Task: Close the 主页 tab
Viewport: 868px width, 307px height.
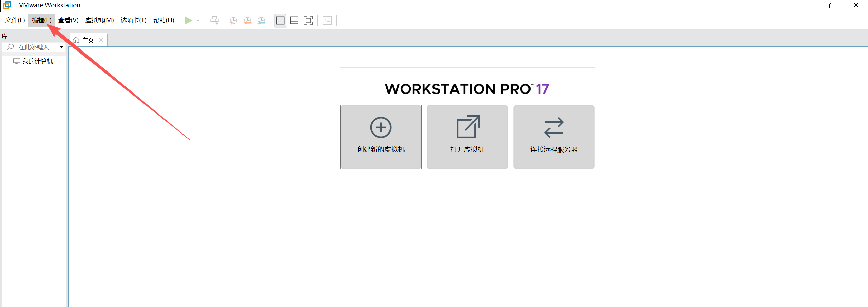Action: [x=101, y=40]
